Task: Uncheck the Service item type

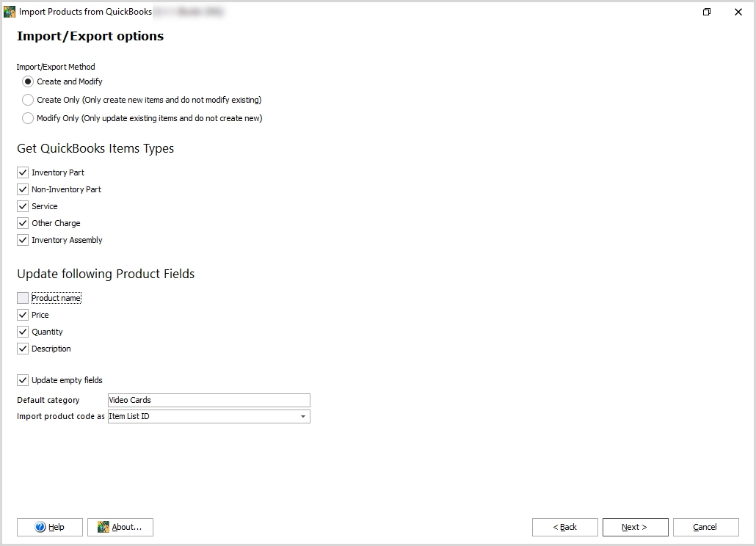Action: pyautogui.click(x=23, y=206)
